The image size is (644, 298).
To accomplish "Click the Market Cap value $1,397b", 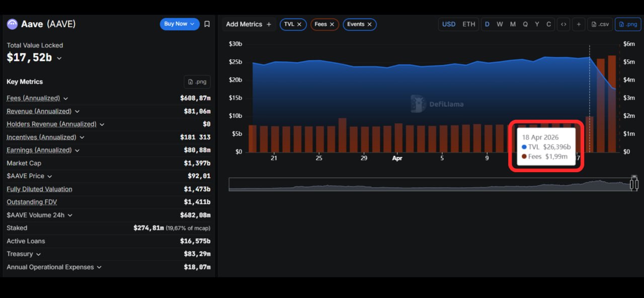I will pos(197,163).
